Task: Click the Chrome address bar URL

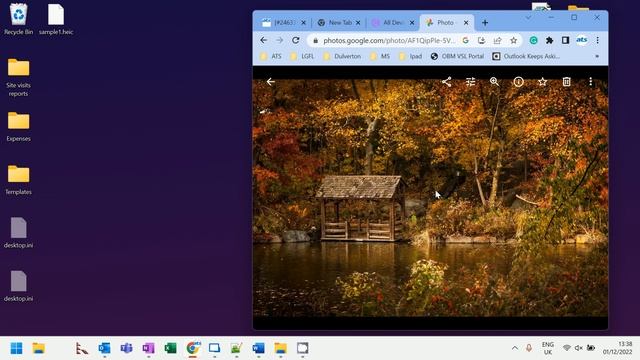Action: click(389, 40)
